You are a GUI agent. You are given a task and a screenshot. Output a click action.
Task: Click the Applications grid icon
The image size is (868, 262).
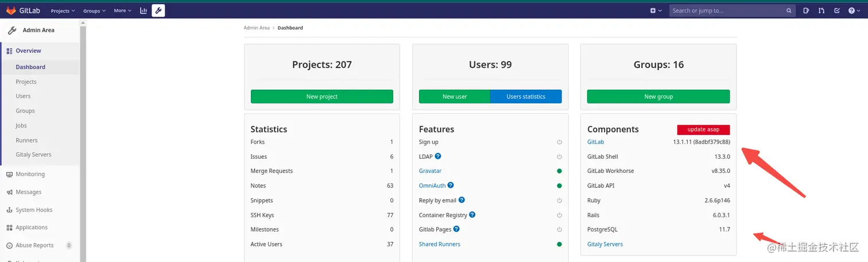10,228
